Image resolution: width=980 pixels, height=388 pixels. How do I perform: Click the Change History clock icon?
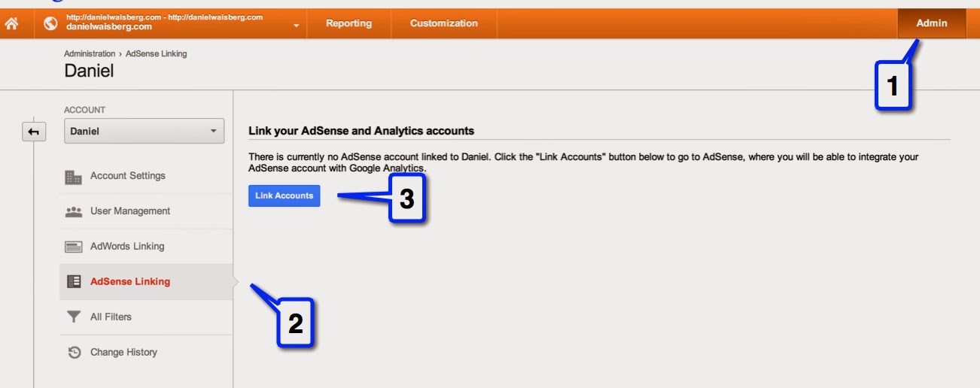click(x=74, y=352)
